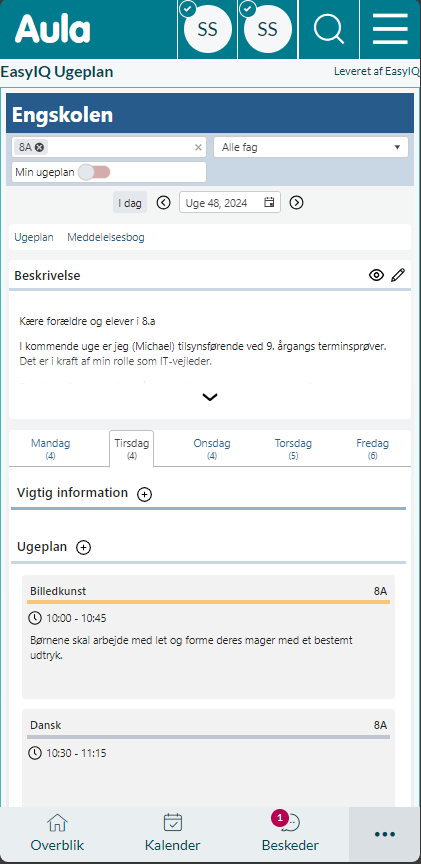421x864 pixels.
Task: Open the search magnifier icon
Action: pyautogui.click(x=329, y=29)
